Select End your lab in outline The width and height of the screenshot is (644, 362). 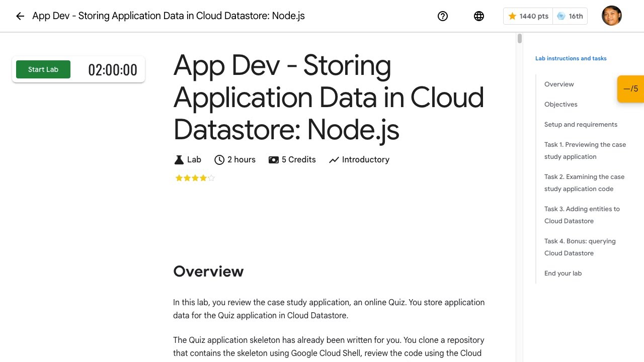tap(563, 274)
